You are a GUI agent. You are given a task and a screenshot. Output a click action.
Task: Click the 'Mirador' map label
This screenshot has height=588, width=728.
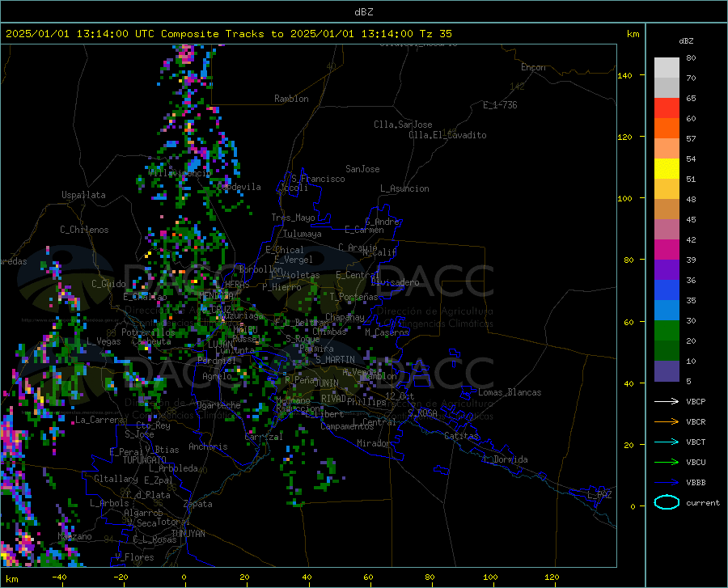click(x=373, y=443)
